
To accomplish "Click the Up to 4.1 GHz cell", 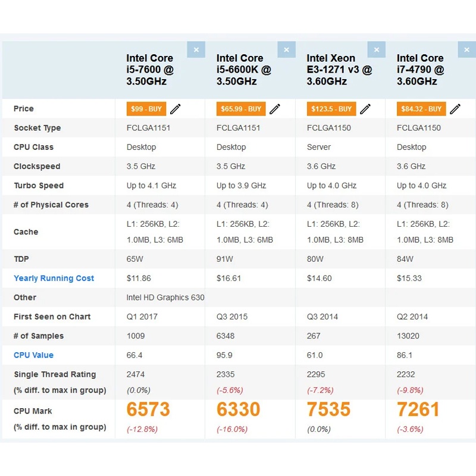I will tap(151, 186).
